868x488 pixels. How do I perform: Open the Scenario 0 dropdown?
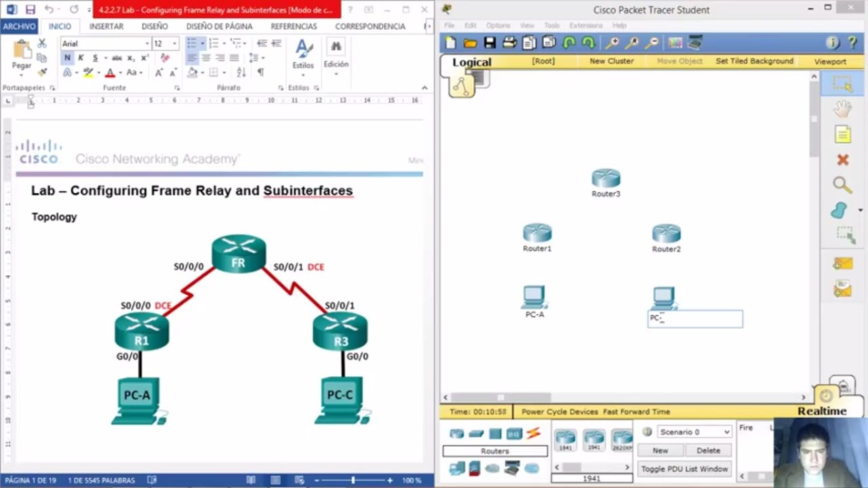[694, 432]
